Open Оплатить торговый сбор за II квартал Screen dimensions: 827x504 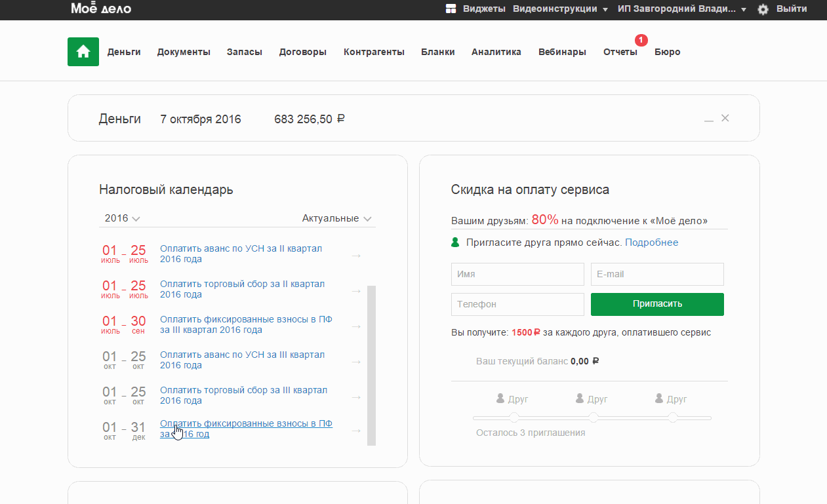[x=243, y=290]
